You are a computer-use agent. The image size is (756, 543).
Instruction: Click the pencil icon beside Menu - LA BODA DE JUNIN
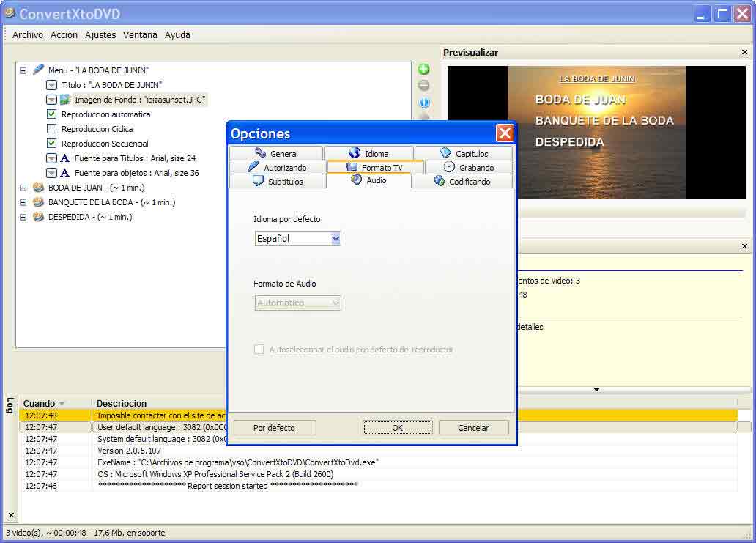(39, 70)
